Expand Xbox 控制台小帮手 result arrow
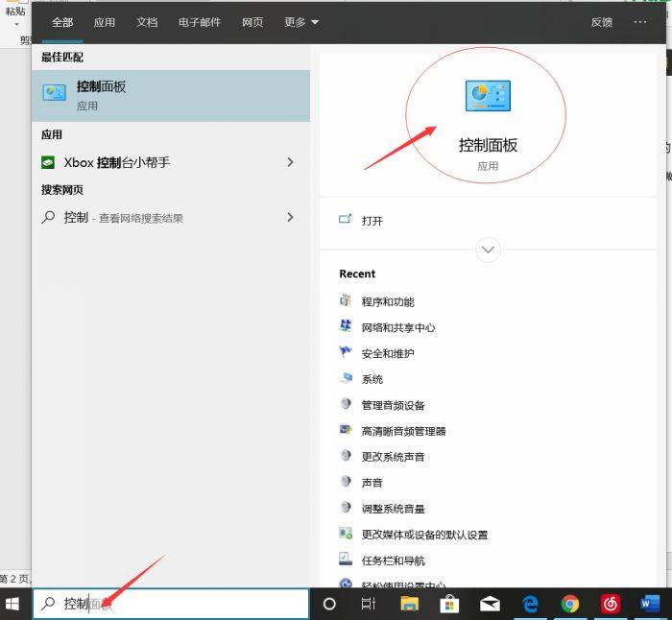 click(290, 162)
